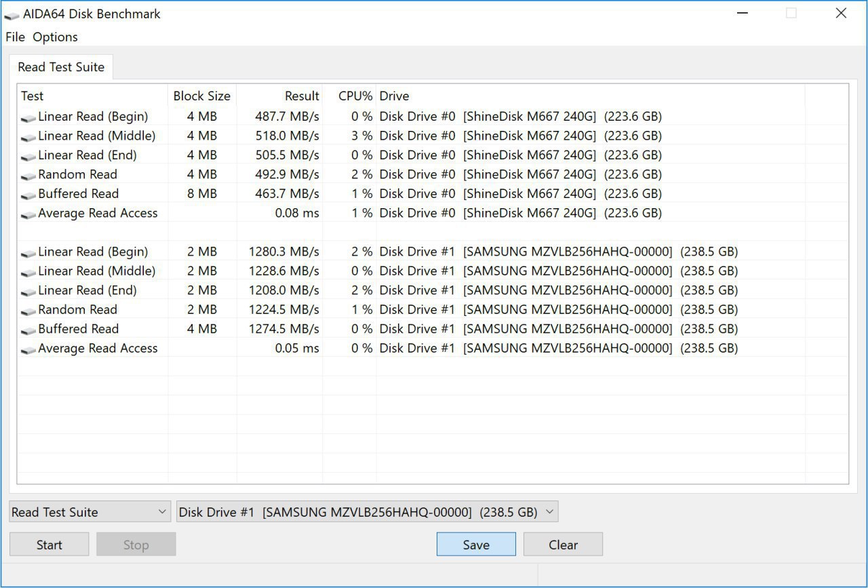
Task: Click the disabled Stop button
Action: tap(136, 545)
